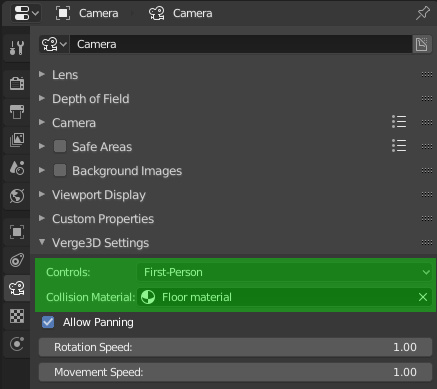
Task: Click the Rotation Speed value field
Action: point(235,347)
